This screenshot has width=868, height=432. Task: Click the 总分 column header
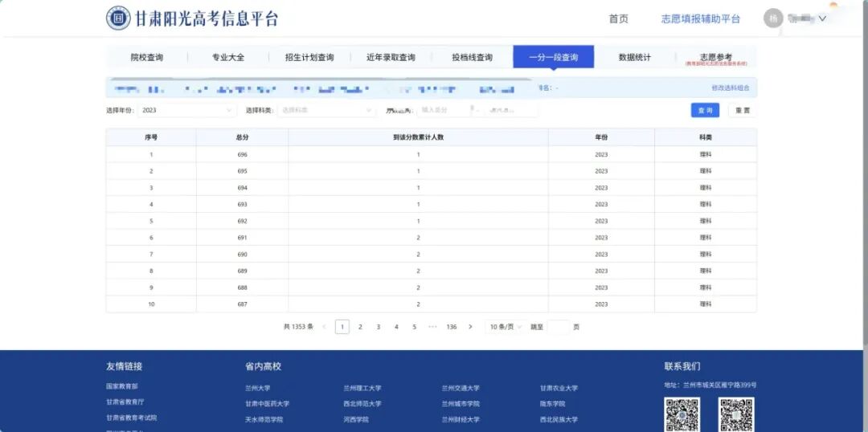click(242, 137)
